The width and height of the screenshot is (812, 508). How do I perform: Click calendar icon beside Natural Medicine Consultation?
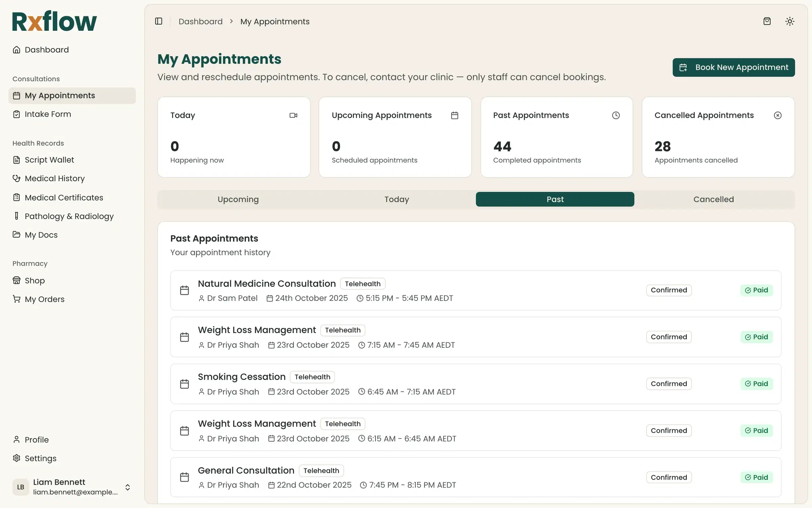(x=184, y=290)
